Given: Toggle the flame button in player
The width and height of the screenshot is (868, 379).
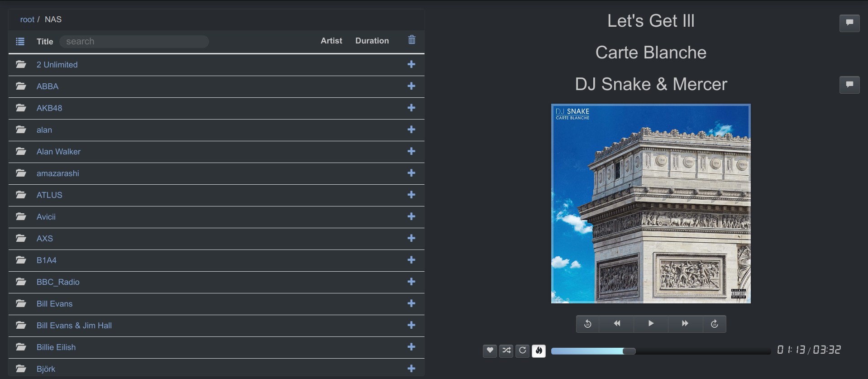Looking at the screenshot, I should coord(539,350).
